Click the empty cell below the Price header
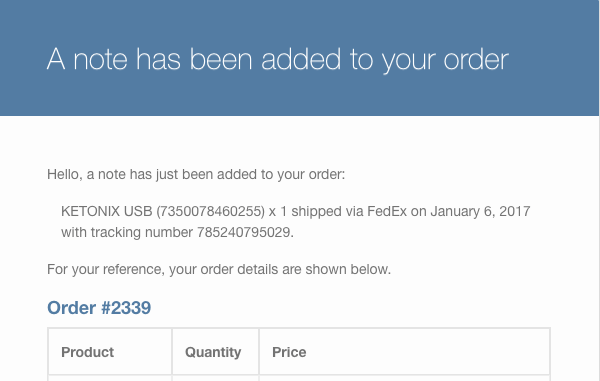 click(404, 378)
